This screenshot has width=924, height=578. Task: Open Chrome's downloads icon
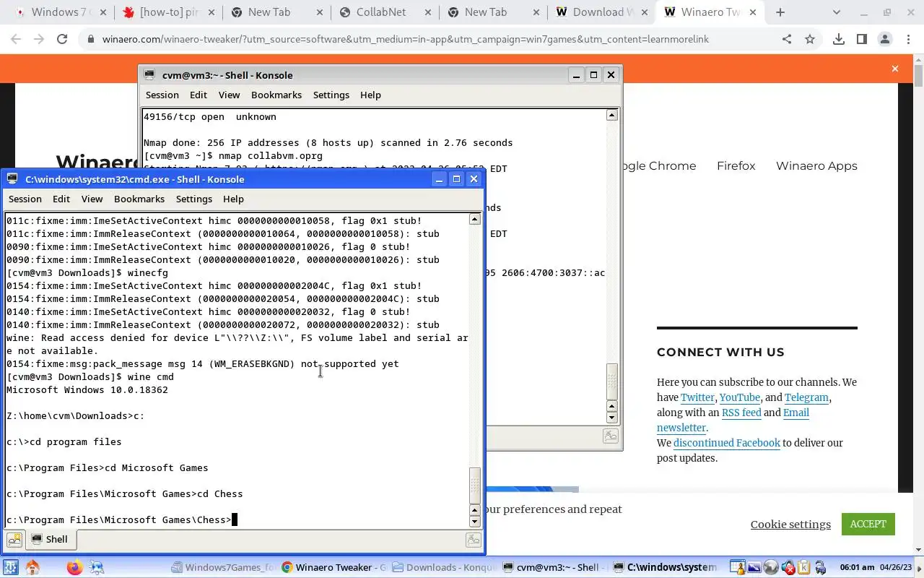coord(838,39)
